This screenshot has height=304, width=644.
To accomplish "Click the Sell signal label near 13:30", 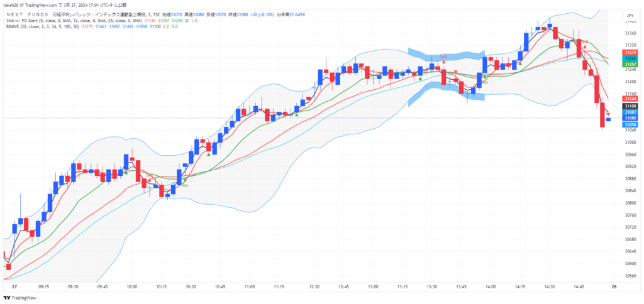I will click(x=443, y=57).
